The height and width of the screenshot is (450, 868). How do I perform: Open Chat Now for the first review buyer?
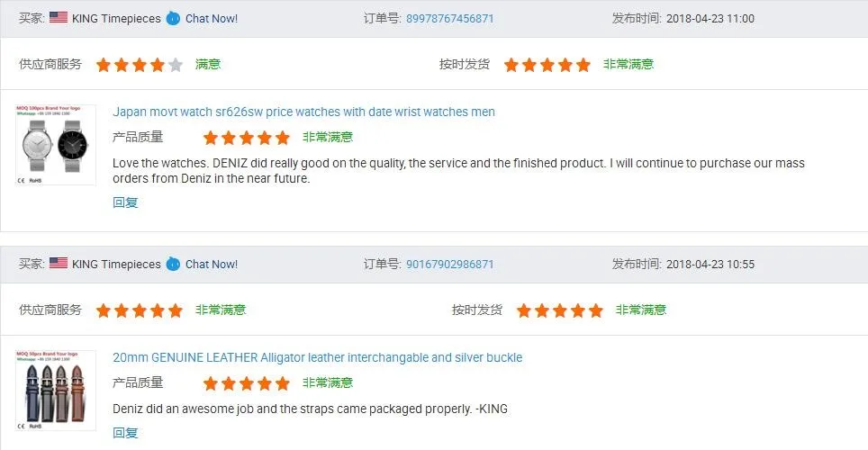pyautogui.click(x=212, y=18)
